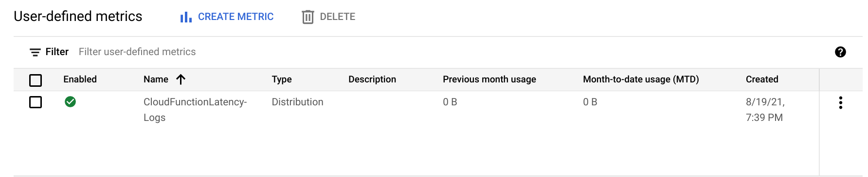Screen dimensions: 868x177
Task: Click the green enabled checkmark icon
Action: coord(70,101)
